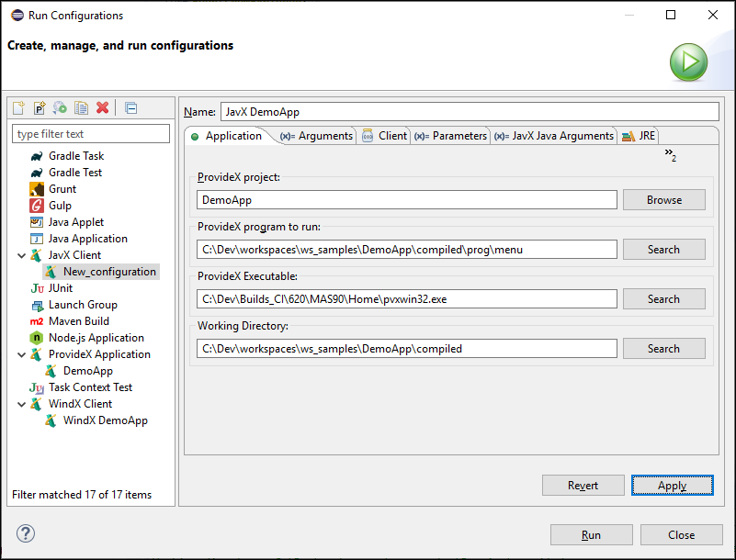Switch to the Application tab
The image size is (736, 560).
227,136
